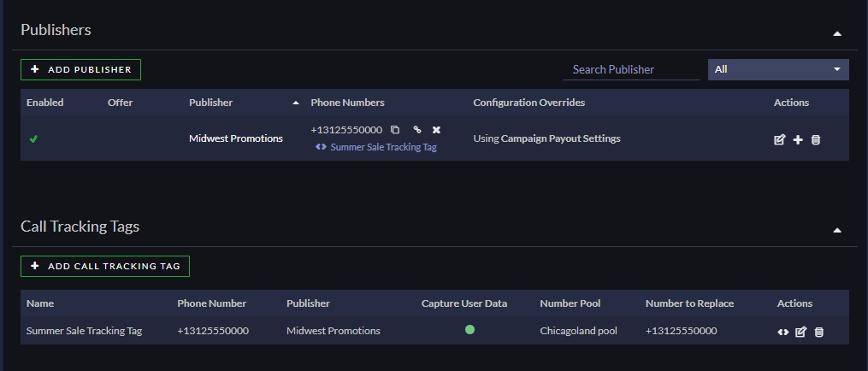The height and width of the screenshot is (371, 868).
Task: Click the Phone Numbers column header
Action: pos(348,103)
